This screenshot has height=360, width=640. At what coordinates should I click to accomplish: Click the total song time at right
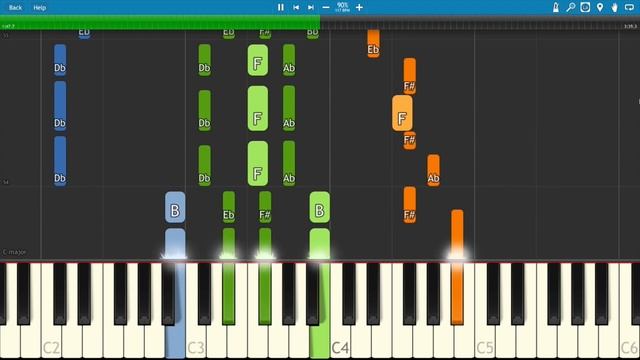tap(630, 26)
